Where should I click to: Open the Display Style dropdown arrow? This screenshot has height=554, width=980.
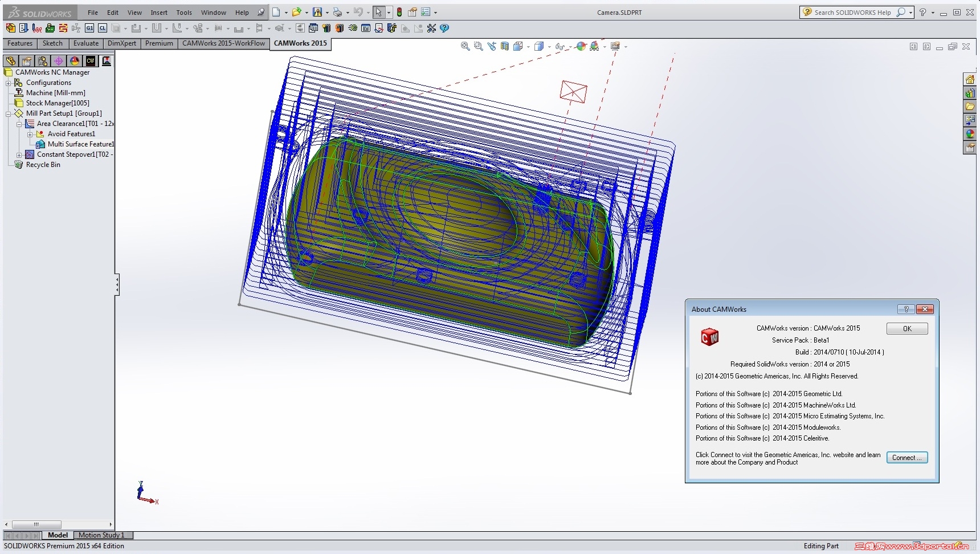tap(549, 47)
